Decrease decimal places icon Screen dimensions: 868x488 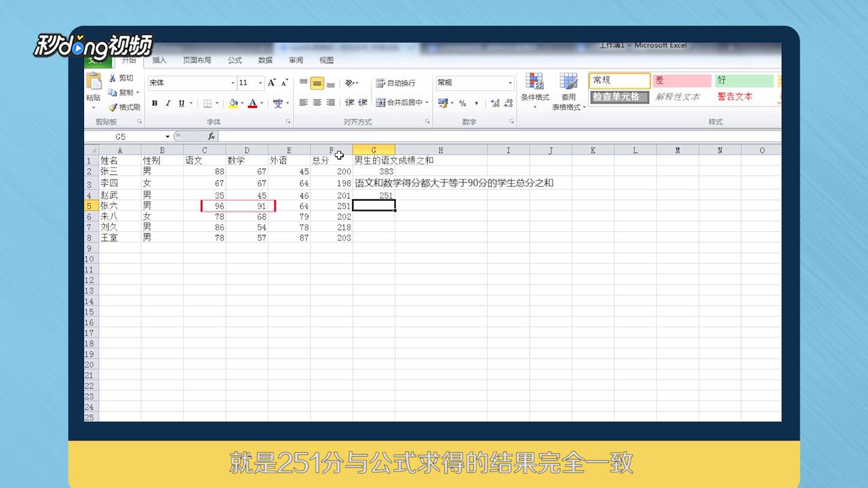(509, 103)
